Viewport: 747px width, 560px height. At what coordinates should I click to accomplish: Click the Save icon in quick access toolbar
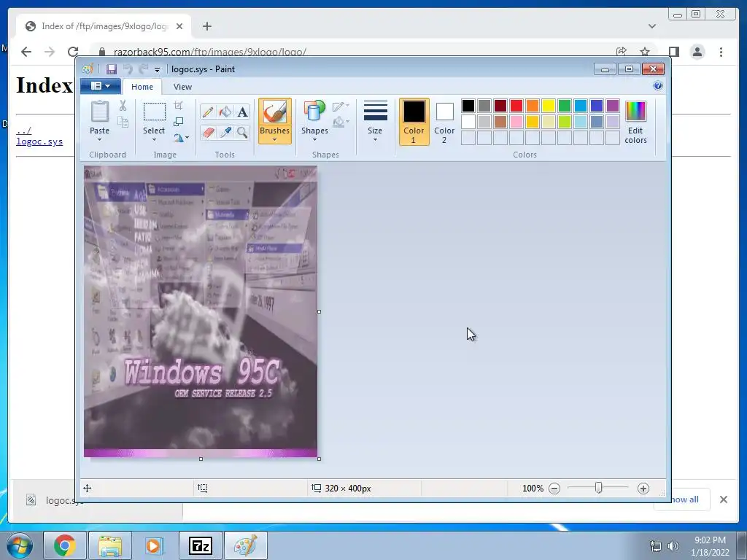pyautogui.click(x=112, y=69)
